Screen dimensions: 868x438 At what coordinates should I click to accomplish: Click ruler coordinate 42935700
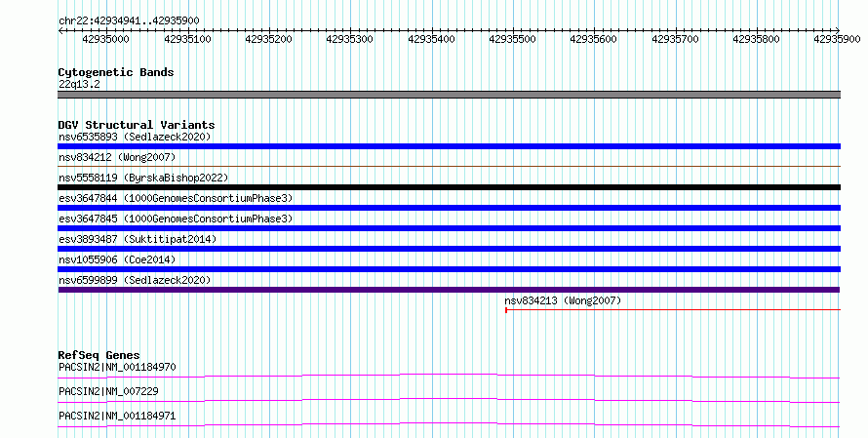pos(675,39)
